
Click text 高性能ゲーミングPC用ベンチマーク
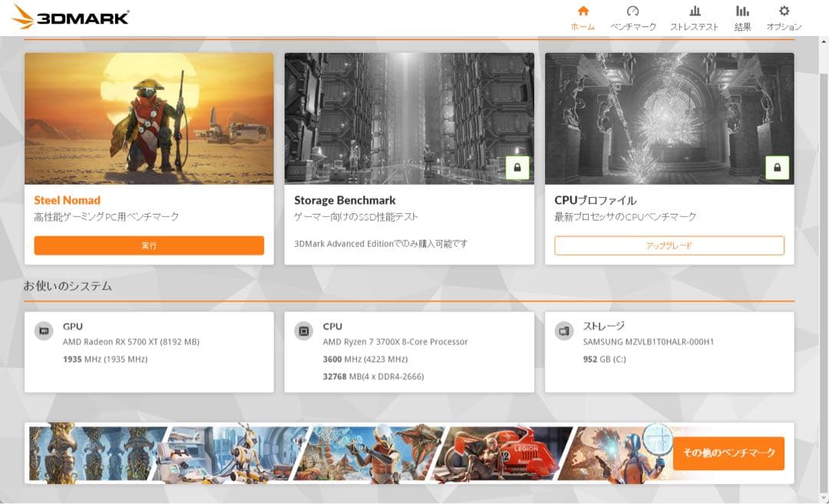[x=106, y=216]
